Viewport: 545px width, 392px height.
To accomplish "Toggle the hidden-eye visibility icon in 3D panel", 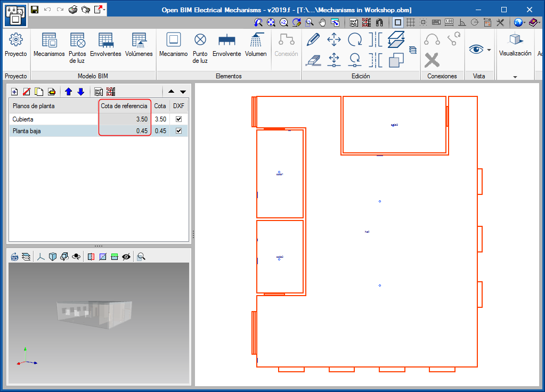I will point(126,257).
